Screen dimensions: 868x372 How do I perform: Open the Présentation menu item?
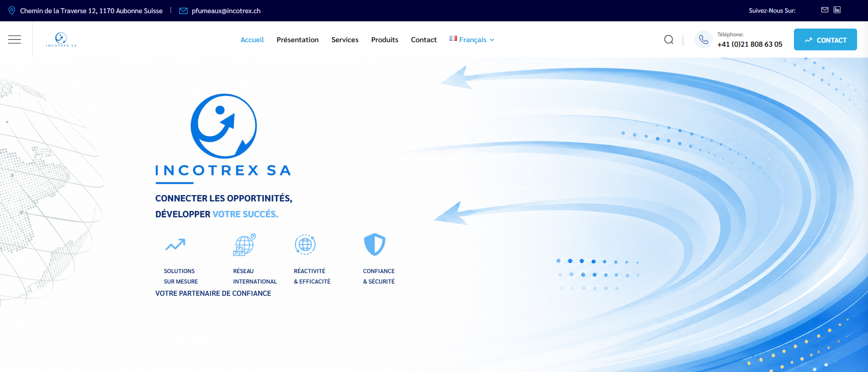pyautogui.click(x=298, y=40)
